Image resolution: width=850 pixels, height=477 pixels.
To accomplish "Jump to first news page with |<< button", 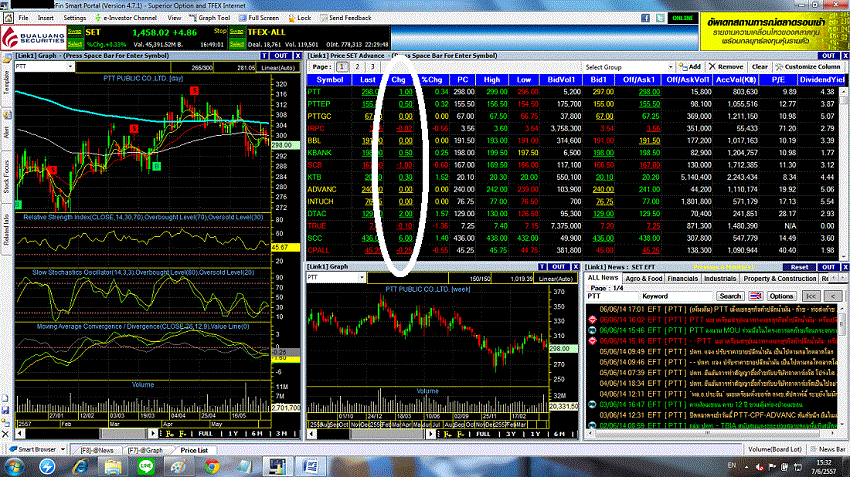I will point(811,296).
